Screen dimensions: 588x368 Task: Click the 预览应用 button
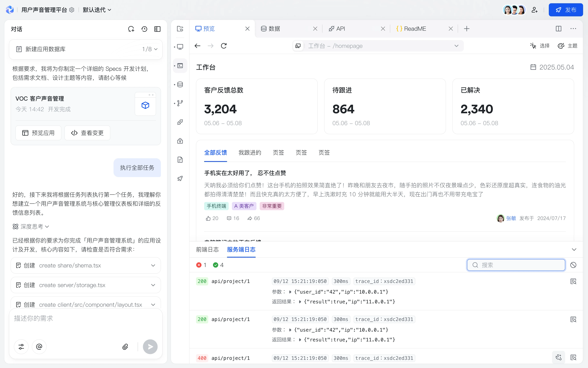coord(38,133)
